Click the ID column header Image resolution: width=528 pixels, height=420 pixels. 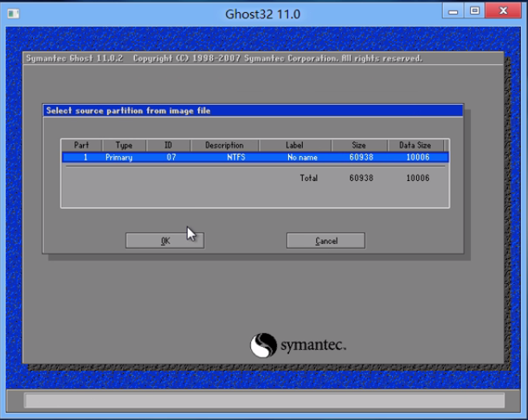(168, 145)
